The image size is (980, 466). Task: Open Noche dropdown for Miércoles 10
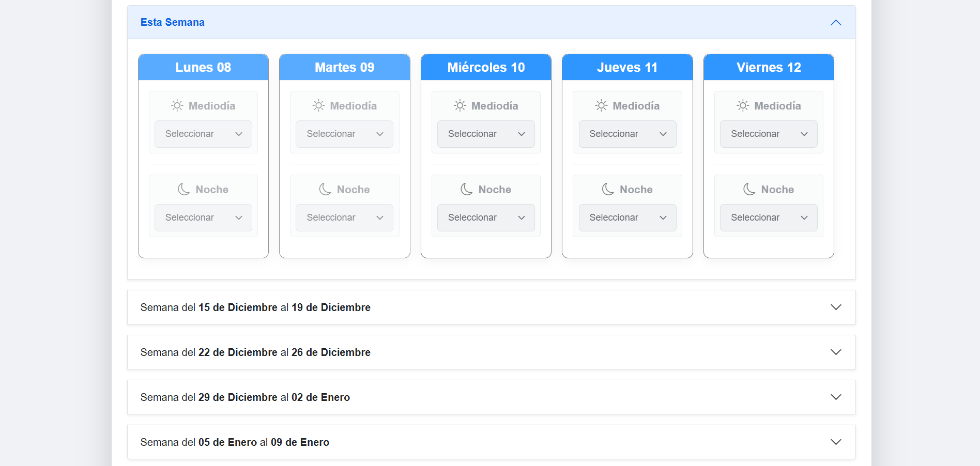(x=486, y=218)
